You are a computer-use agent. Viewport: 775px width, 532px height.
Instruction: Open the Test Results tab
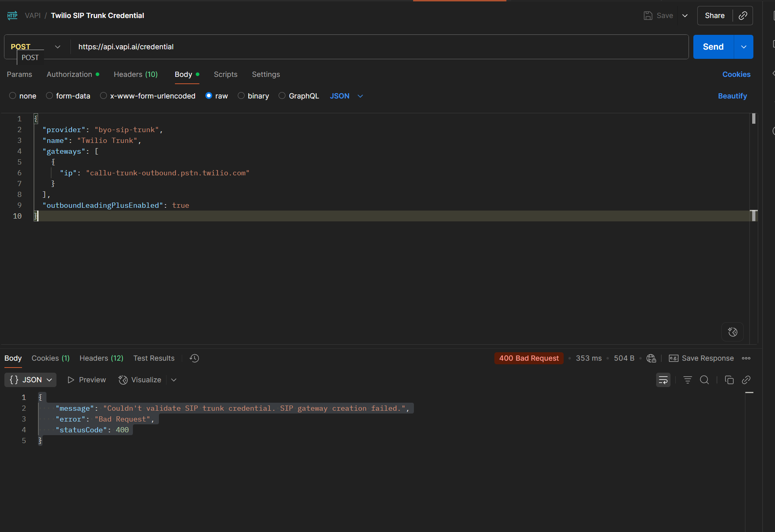tap(154, 358)
